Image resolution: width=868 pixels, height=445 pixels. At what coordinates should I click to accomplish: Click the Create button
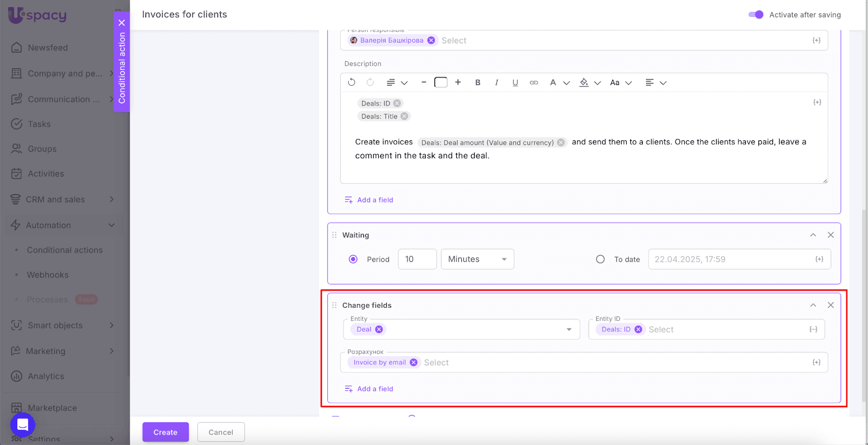tap(165, 432)
